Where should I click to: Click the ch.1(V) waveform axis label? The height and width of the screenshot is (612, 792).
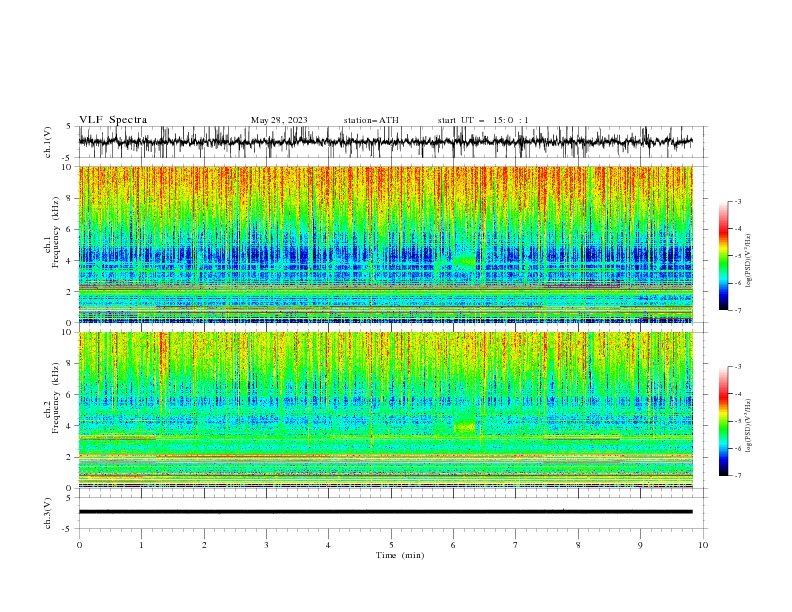(48, 142)
